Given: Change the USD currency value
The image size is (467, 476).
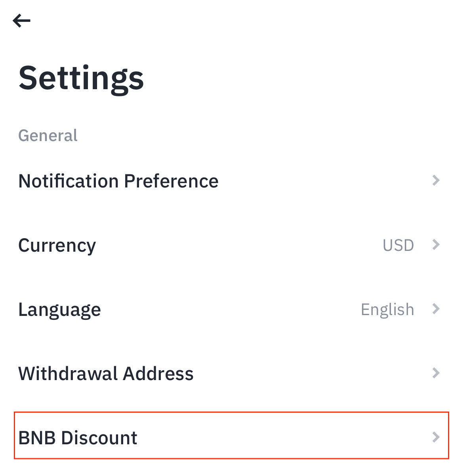Looking at the screenshot, I should click(398, 246).
